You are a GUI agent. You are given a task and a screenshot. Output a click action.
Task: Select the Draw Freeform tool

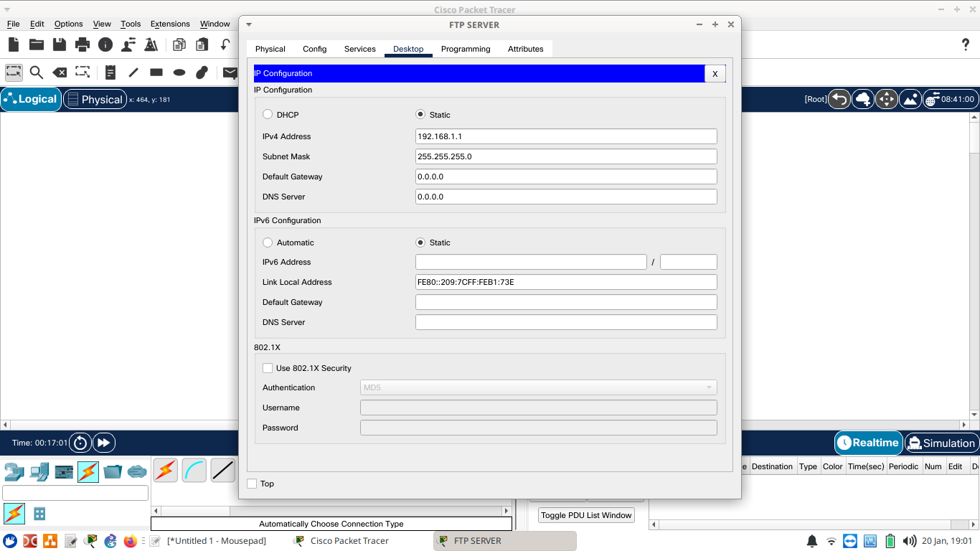(x=202, y=72)
